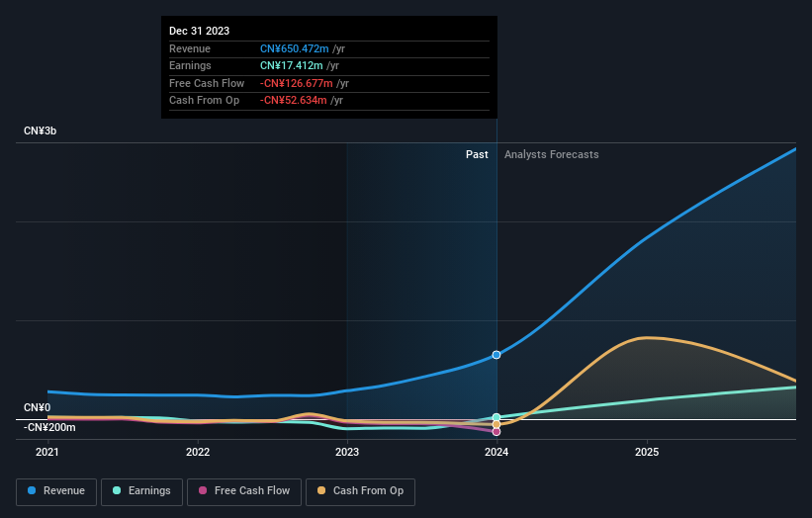Click the teal Earnings legend dot

point(117,490)
